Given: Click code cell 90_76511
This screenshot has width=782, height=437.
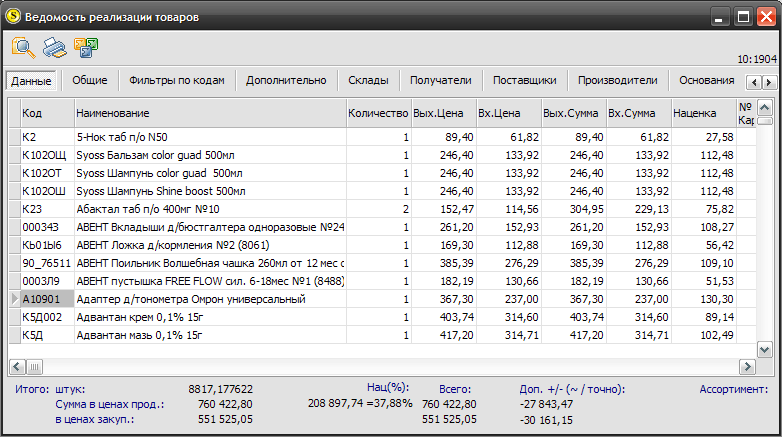Looking at the screenshot, I should point(47,263).
